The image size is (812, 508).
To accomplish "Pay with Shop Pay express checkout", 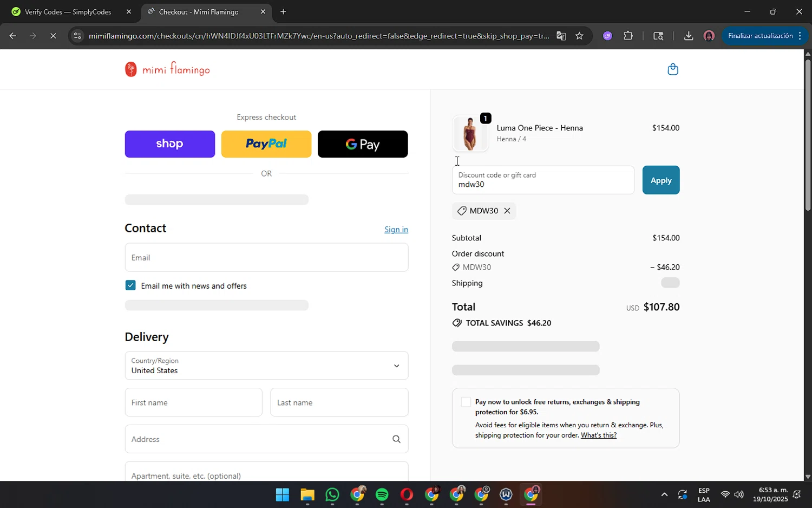I will [170, 144].
